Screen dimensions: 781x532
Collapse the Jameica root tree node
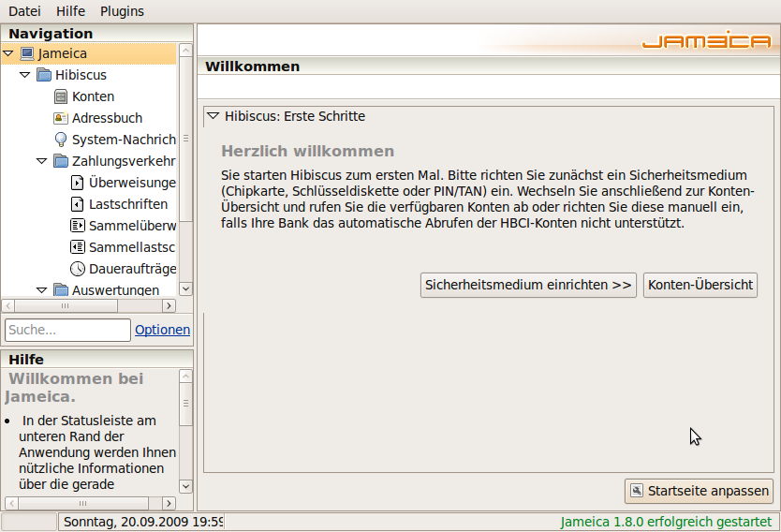click(8, 53)
